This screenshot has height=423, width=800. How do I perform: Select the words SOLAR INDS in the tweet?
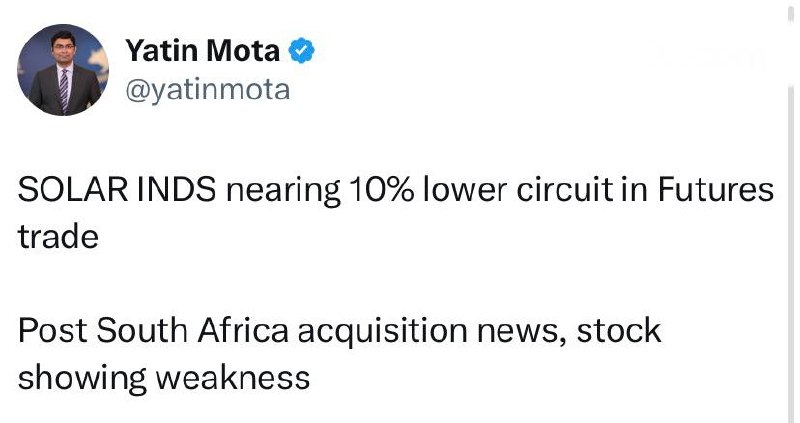click(117, 190)
